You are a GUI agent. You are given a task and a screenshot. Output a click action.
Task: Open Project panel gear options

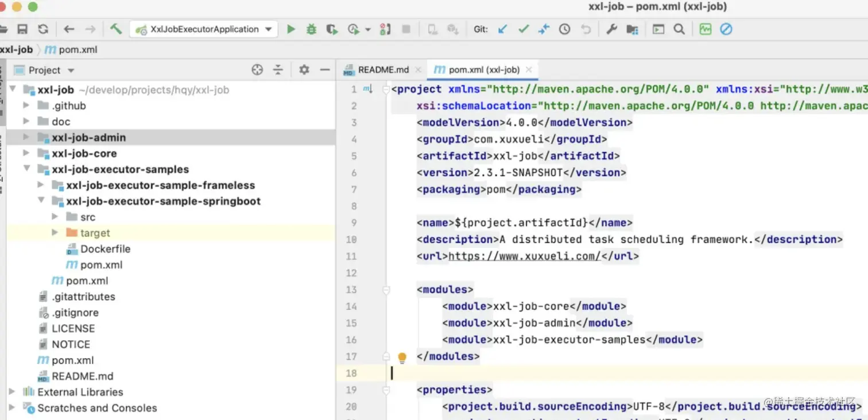point(304,70)
